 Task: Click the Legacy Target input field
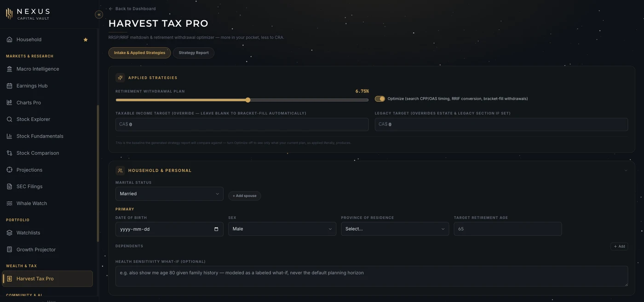pos(501,124)
